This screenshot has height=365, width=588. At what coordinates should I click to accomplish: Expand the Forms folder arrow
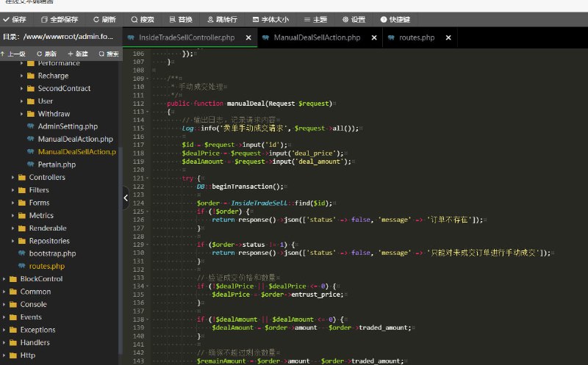[x=12, y=203]
